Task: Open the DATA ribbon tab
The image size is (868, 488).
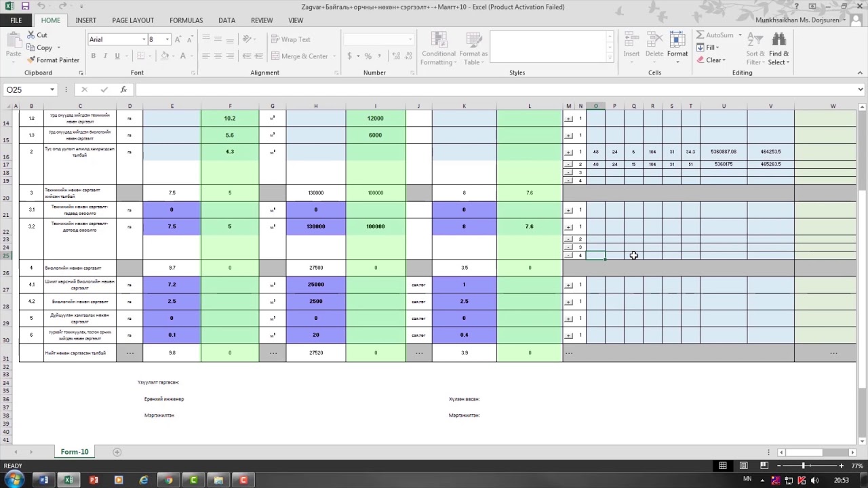Action: coord(226,20)
